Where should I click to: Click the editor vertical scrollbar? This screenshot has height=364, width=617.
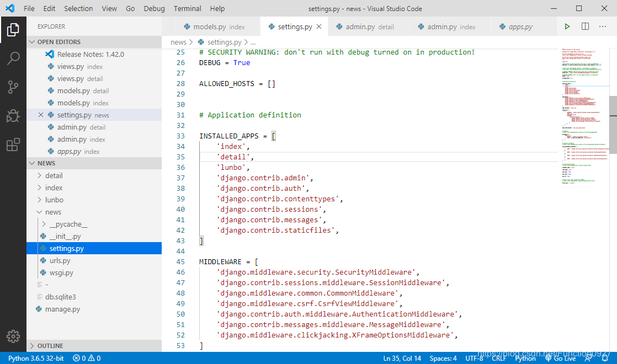pos(613,125)
